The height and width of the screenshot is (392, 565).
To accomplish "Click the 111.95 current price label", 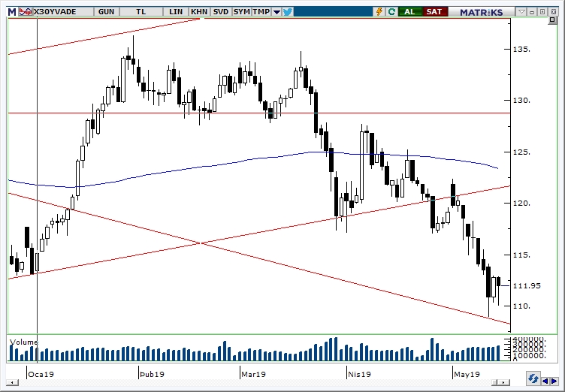I will 527,285.
